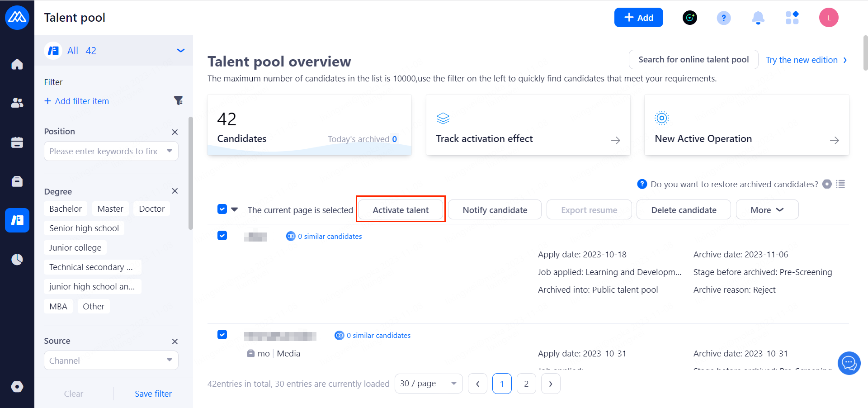This screenshot has width=868, height=408.
Task: Open the help question mark icon
Action: [723, 18]
